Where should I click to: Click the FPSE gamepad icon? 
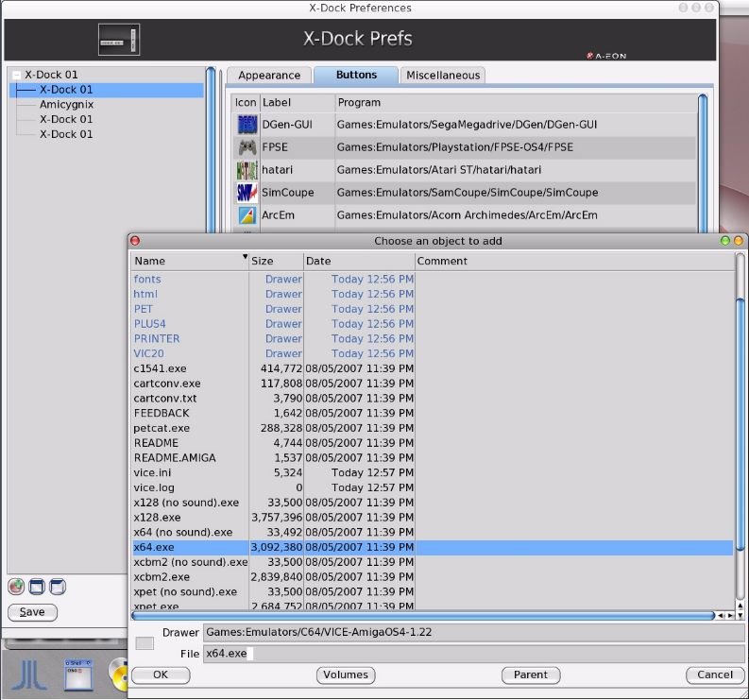247,147
